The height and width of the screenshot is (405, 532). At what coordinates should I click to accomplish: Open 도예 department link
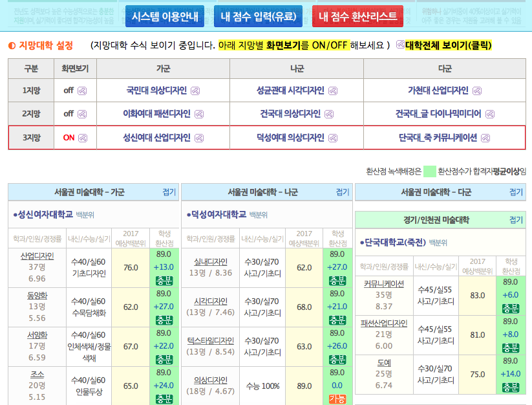click(384, 362)
